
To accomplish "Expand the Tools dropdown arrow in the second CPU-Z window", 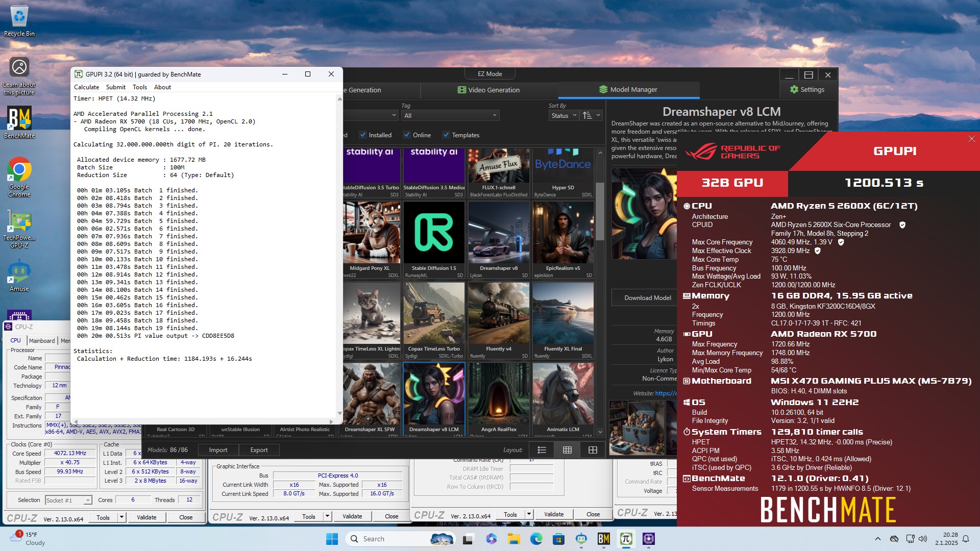I will click(x=327, y=516).
